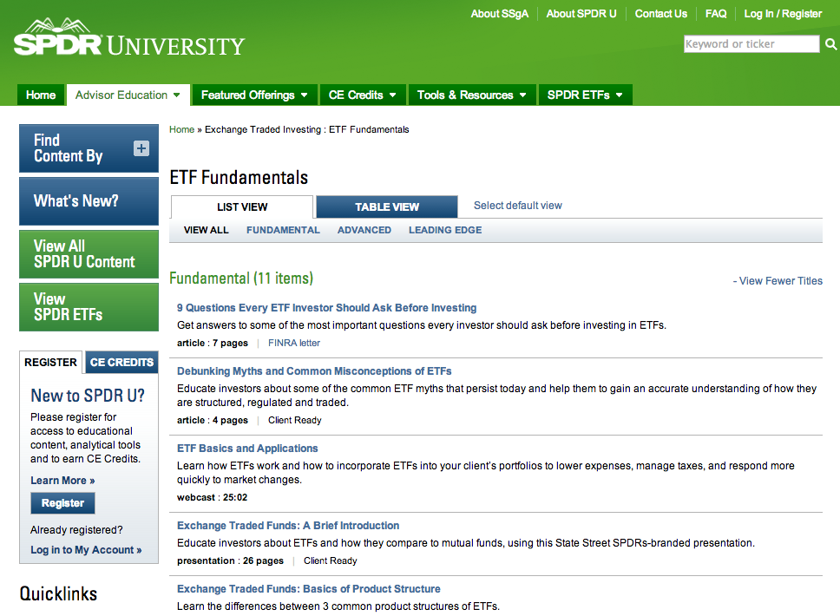Click the Keyword or ticker search field
Screen dimensions: 840x616
(751, 44)
